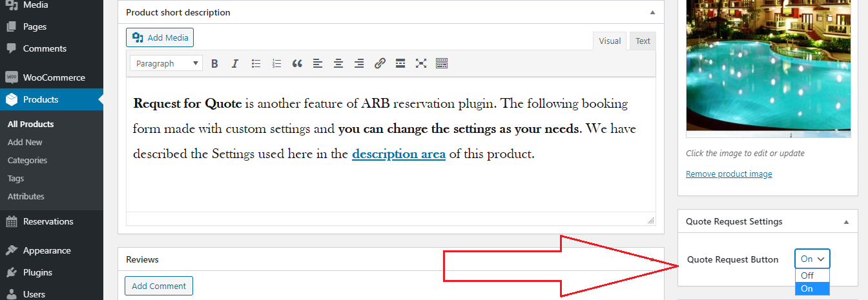Insert Read More tag
The height and width of the screenshot is (300, 868).
pos(400,63)
